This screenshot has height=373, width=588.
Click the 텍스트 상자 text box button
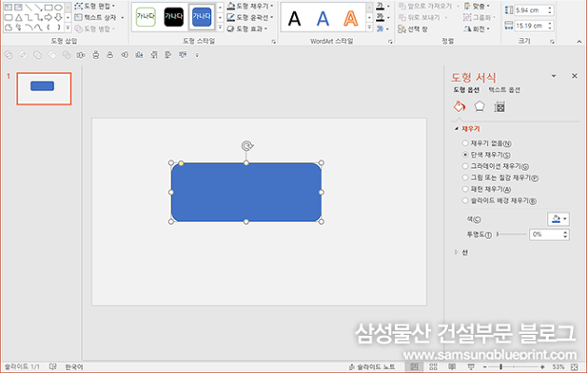click(x=99, y=17)
